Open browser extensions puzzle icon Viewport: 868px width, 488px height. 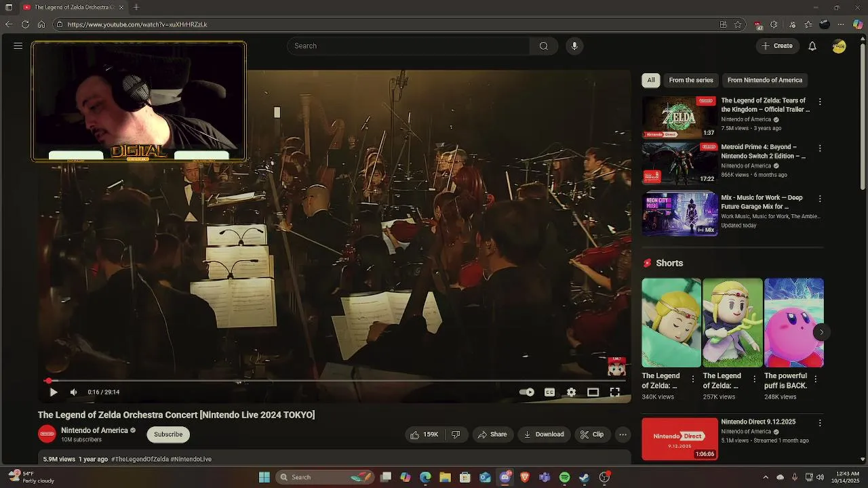tap(774, 24)
